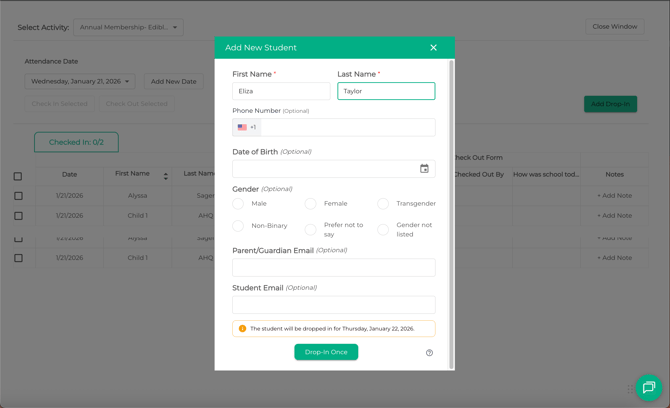Close the Add New Student dialog
The height and width of the screenshot is (408, 670).
tap(433, 48)
